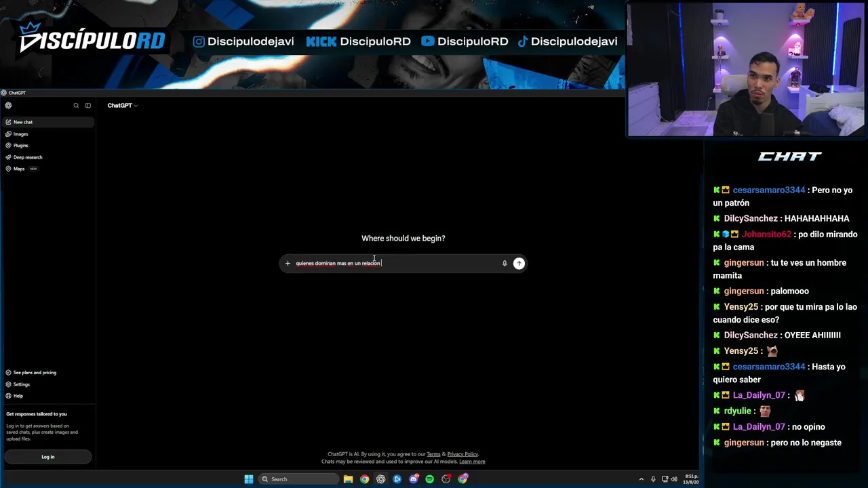
Task: Click the microphone dictation icon
Action: click(505, 263)
